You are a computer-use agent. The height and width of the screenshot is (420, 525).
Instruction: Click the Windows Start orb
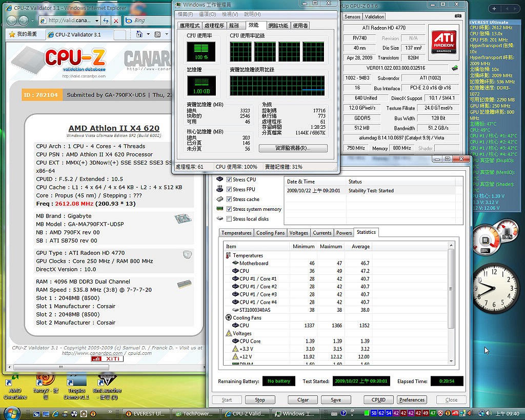[x=12, y=413]
